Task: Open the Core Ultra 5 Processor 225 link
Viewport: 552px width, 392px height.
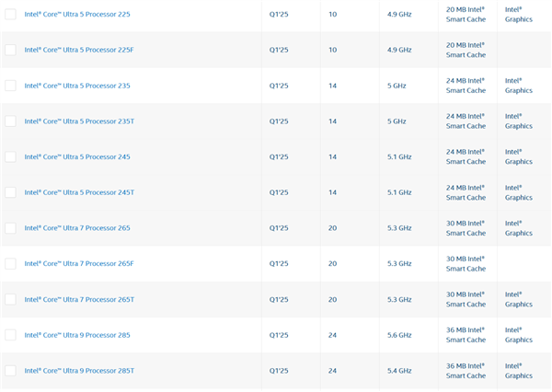Action: (x=77, y=15)
